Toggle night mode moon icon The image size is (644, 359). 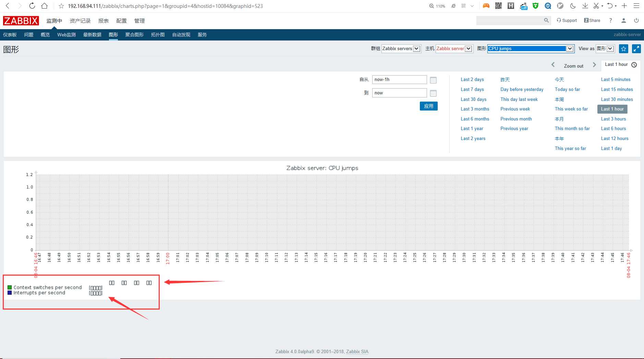click(x=573, y=6)
